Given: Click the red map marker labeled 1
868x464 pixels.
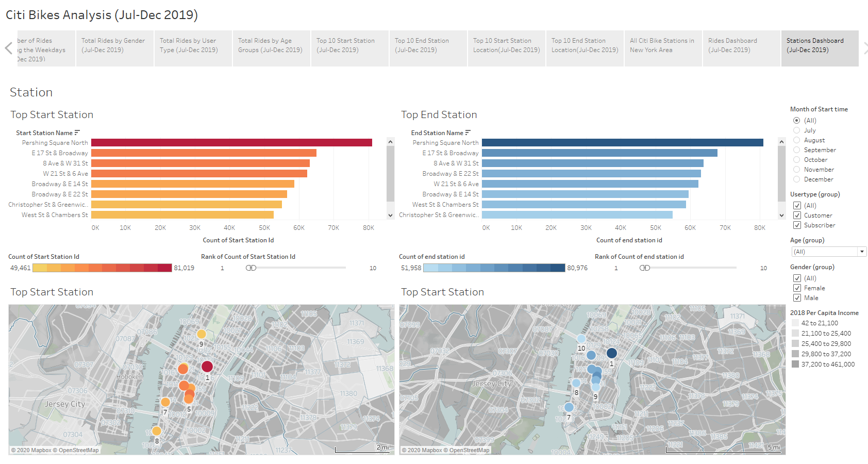Looking at the screenshot, I should pyautogui.click(x=207, y=367).
